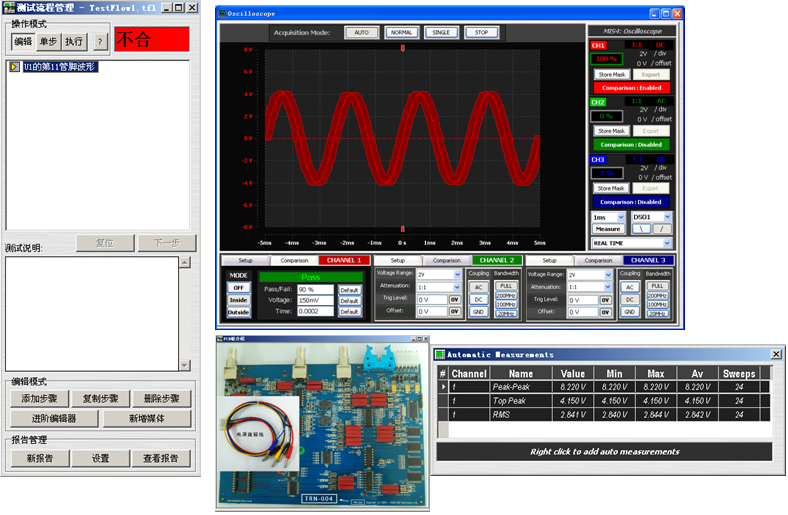Image resolution: width=788 pixels, height=515 pixels.
Task: Set acquisition mode to NORMAL
Action: point(401,33)
